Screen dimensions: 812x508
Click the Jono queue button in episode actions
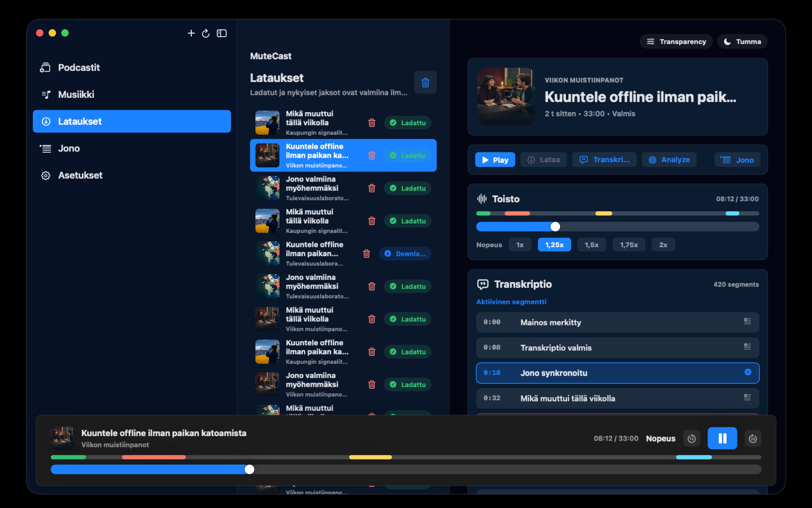pyautogui.click(x=737, y=159)
